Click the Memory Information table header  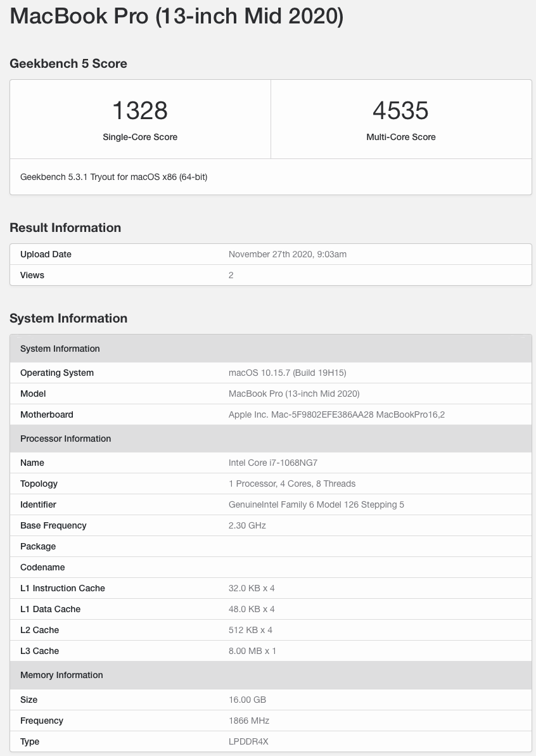point(271,675)
